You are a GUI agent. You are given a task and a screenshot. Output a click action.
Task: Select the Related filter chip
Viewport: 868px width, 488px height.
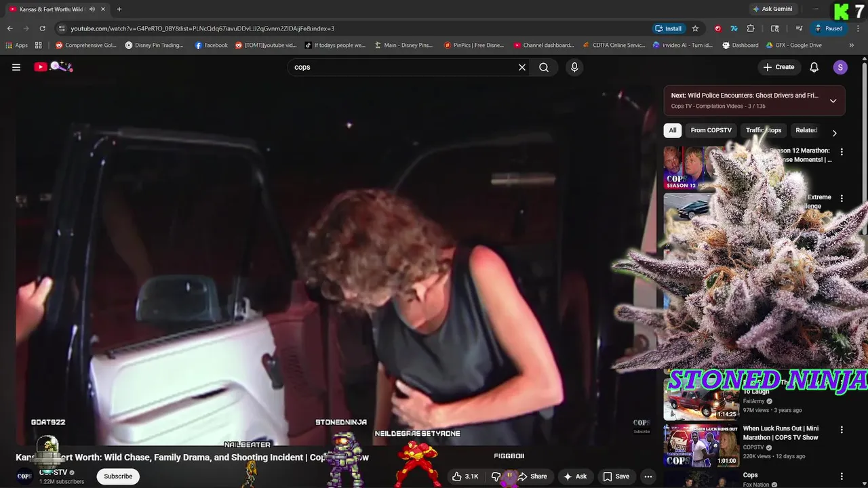(806, 130)
